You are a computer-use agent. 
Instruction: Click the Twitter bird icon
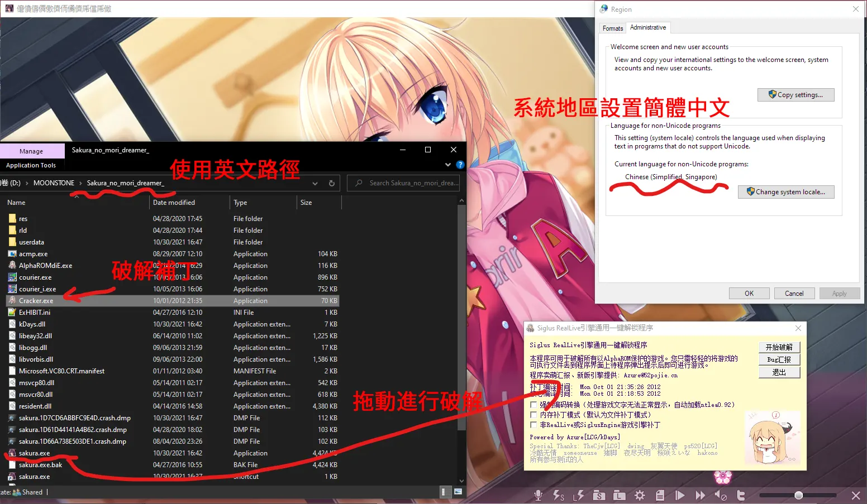pos(741,495)
